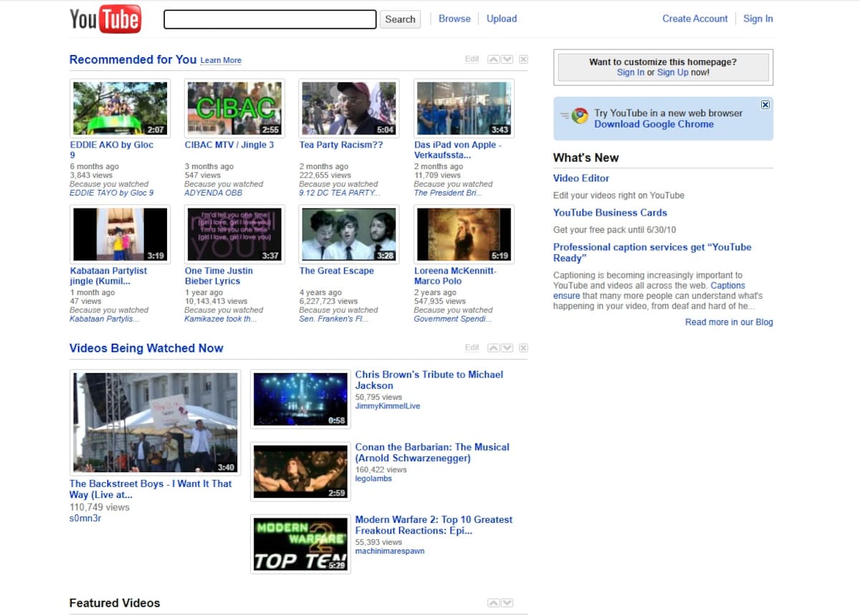Open the EDDIE AKO by Gloc 9 thumbnail
The height and width of the screenshot is (616, 860).
[x=120, y=108]
